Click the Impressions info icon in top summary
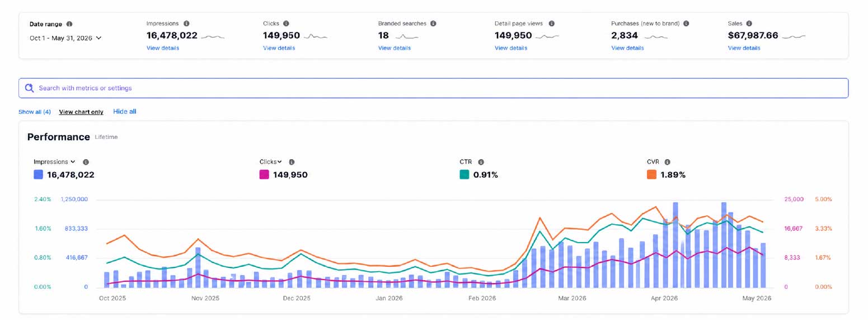The width and height of the screenshot is (868, 320). tap(186, 24)
